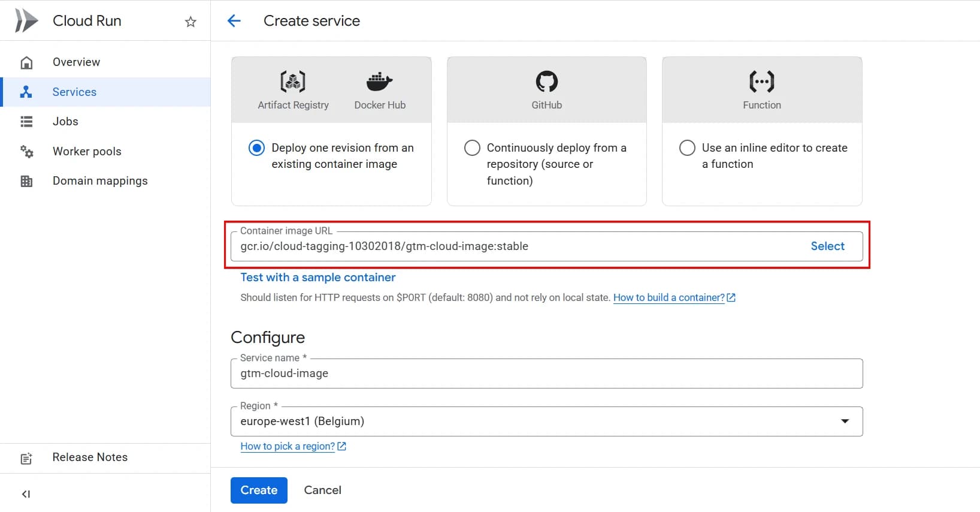The image size is (980, 512).
Task: Collapse the sidebar navigation panel
Action: [x=26, y=494]
